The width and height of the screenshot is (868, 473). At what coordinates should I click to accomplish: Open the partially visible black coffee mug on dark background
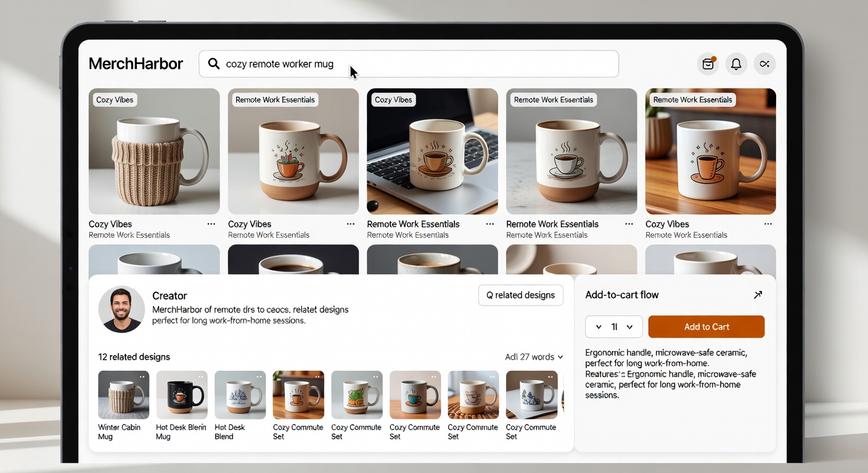point(293,259)
